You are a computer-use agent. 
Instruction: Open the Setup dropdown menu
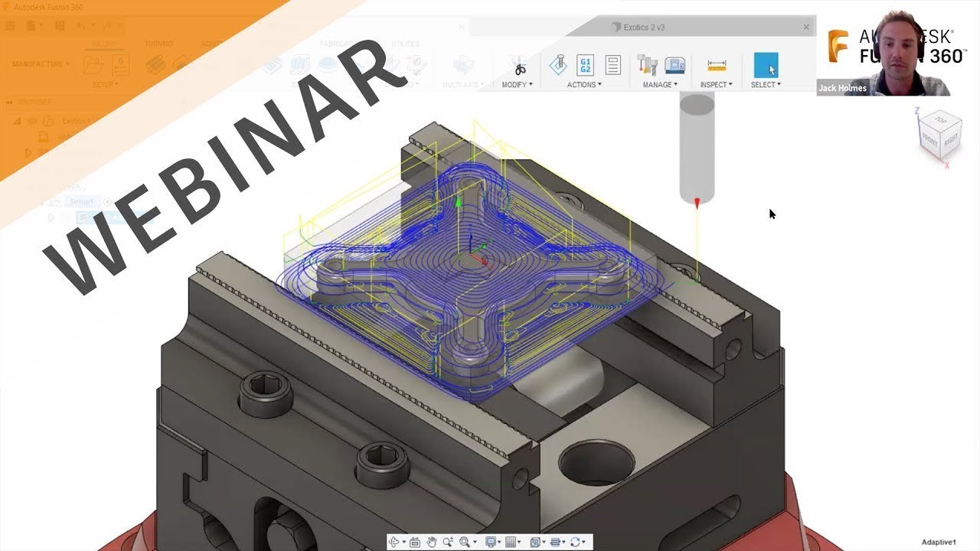pos(106,85)
